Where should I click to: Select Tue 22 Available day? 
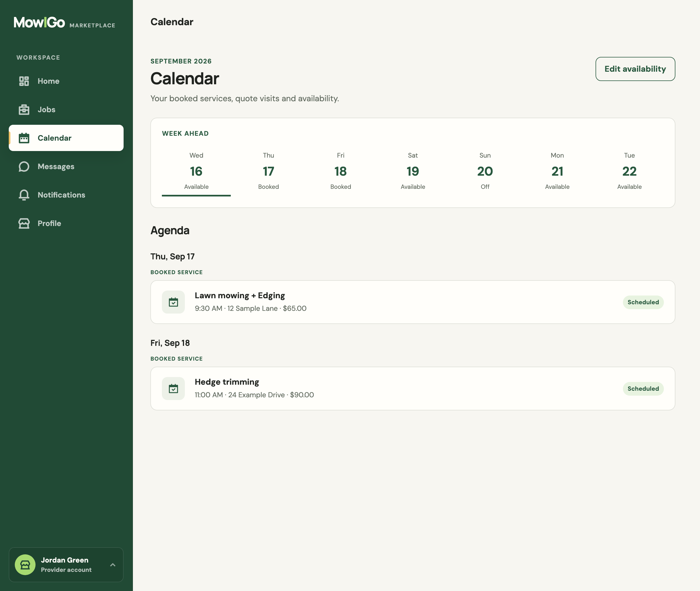(x=629, y=172)
